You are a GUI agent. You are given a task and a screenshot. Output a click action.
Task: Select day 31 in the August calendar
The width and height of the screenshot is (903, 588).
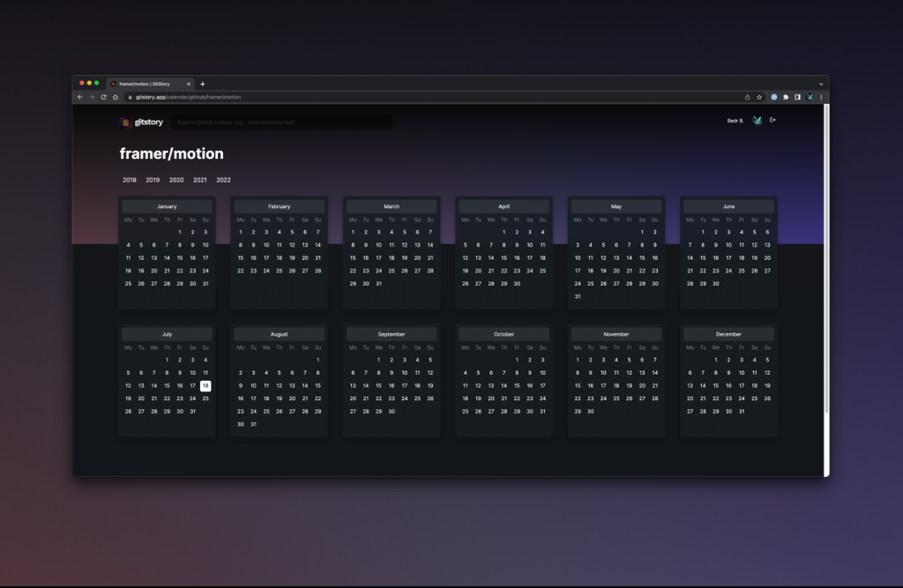point(253,424)
